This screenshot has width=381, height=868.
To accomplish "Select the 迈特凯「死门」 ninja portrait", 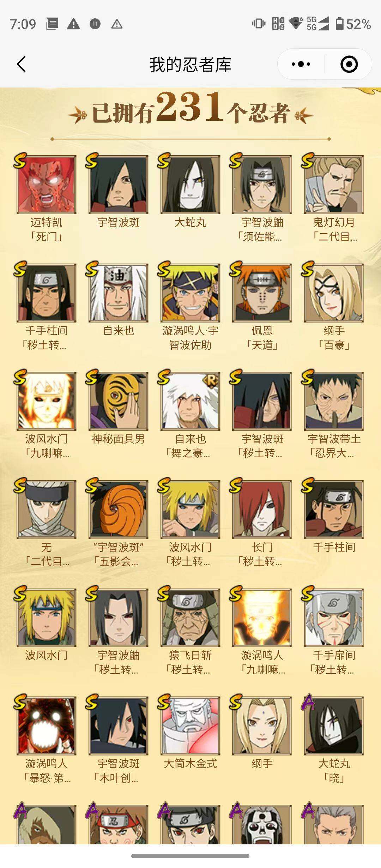I will point(46,185).
